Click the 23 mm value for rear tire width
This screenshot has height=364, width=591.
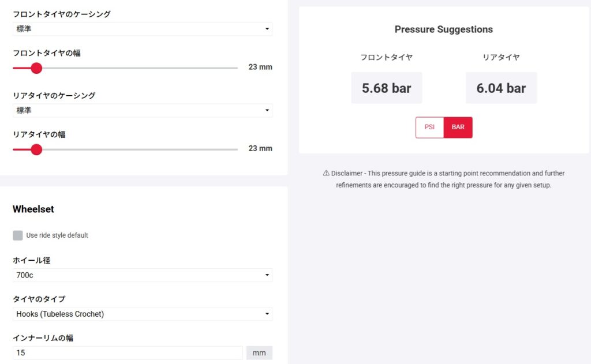click(x=260, y=148)
